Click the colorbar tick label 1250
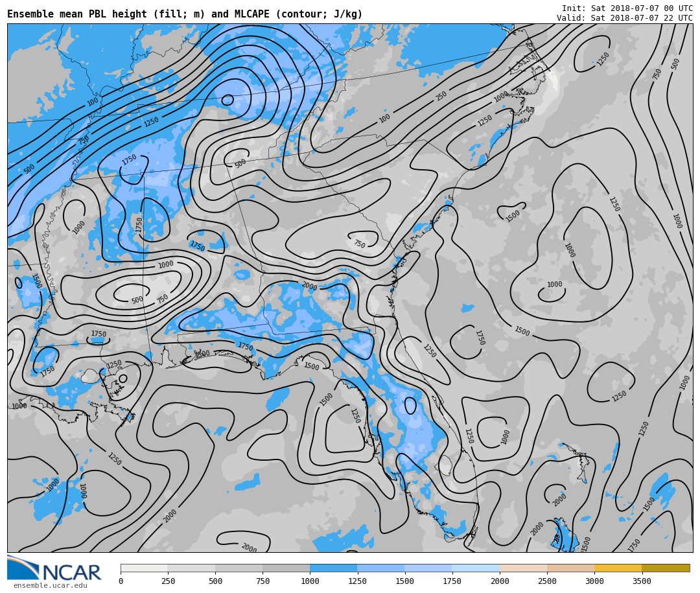This screenshot has width=700, height=593. [x=357, y=581]
